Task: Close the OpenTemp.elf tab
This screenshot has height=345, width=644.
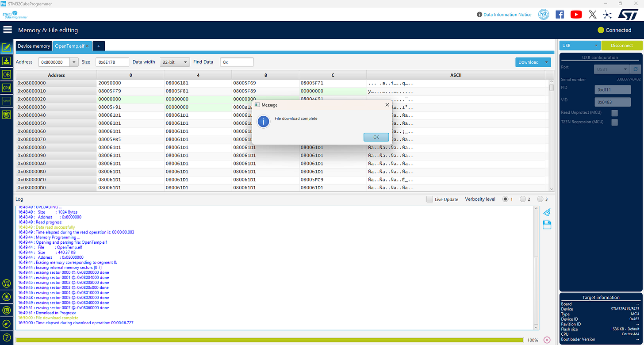Action: 88,46
